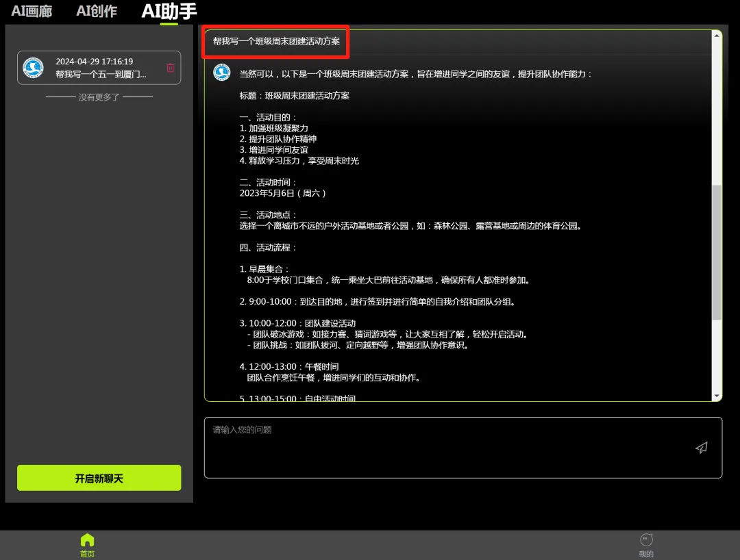Delete the 2024-04-29 chat history entry
740x560 pixels.
coord(171,68)
